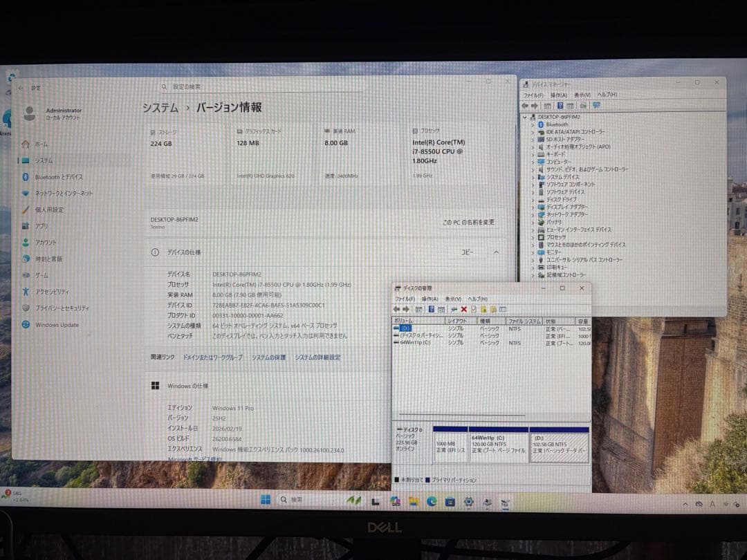Open システムの保護 link

pyautogui.click(x=268, y=357)
